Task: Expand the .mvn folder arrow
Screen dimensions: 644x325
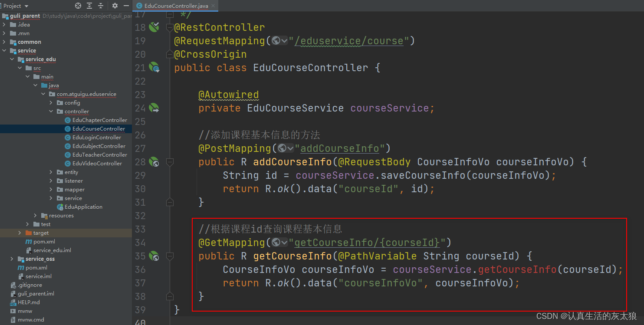Action: [x=4, y=33]
